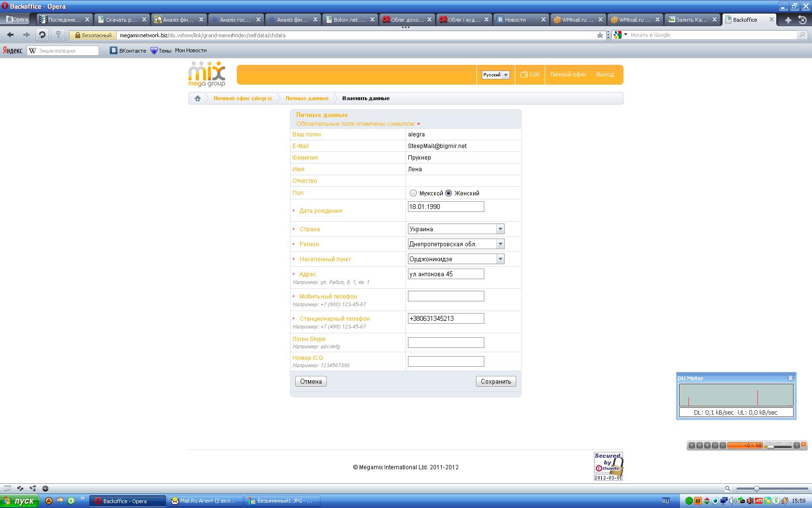Click the Мобильный телефон input field
Image resolution: width=812 pixels, height=508 pixels.
(x=446, y=296)
